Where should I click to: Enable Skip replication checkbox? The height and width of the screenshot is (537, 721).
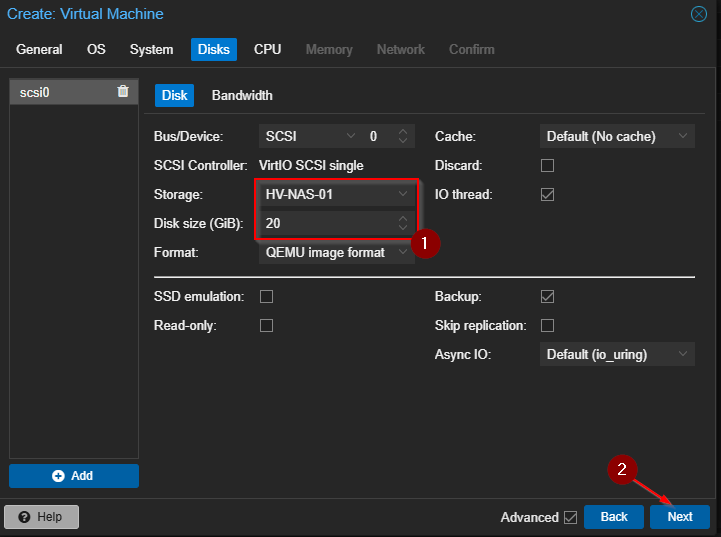[x=547, y=326]
